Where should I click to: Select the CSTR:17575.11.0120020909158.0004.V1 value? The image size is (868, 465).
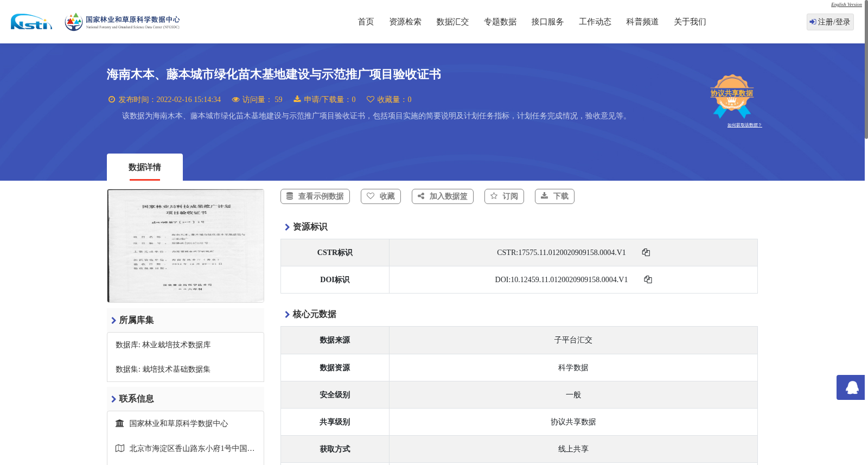[561, 252]
